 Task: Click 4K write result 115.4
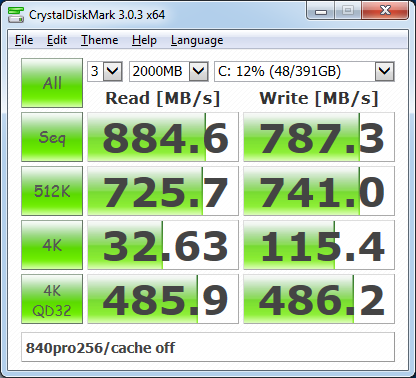[x=319, y=245]
